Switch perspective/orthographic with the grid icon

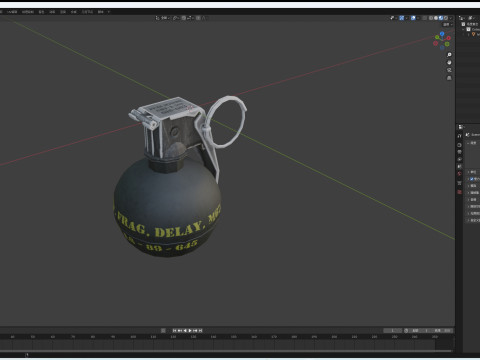pyautogui.click(x=449, y=78)
